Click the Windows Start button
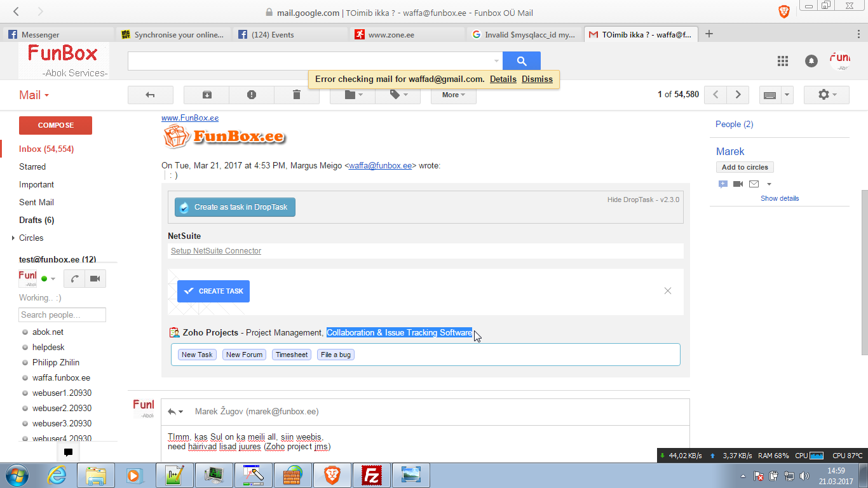 tap(17, 475)
